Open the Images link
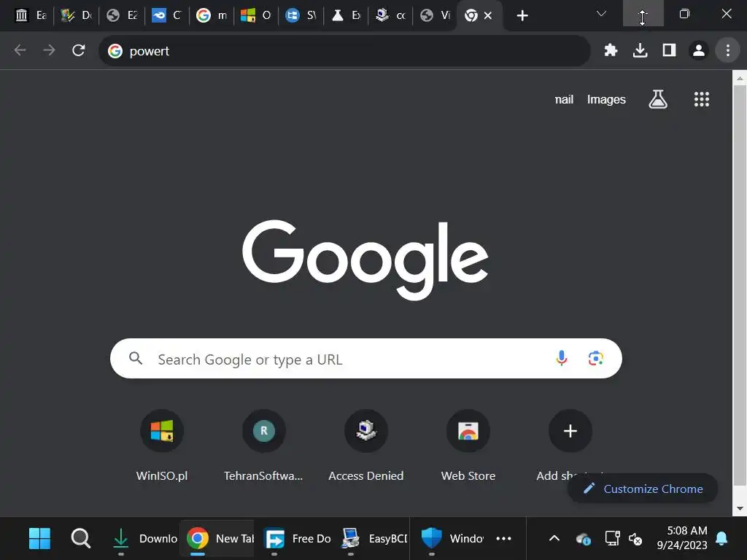 pos(606,99)
